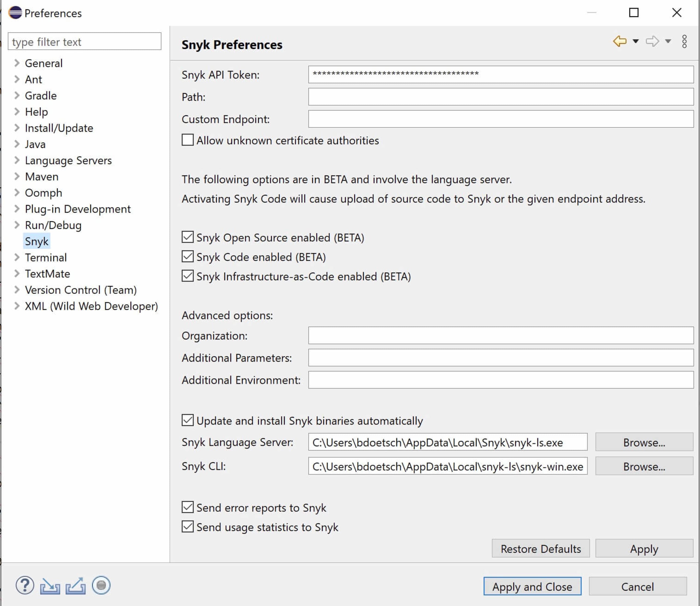Viewport: 700px width, 606px height.
Task: Click Browse for Snyk Language Server
Action: click(644, 442)
